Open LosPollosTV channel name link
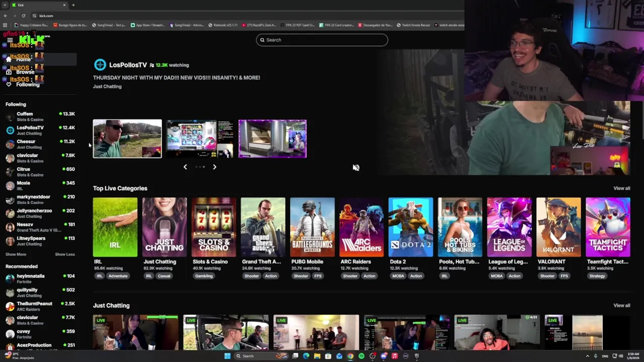Screen dimensions: 644x362 (128, 65)
